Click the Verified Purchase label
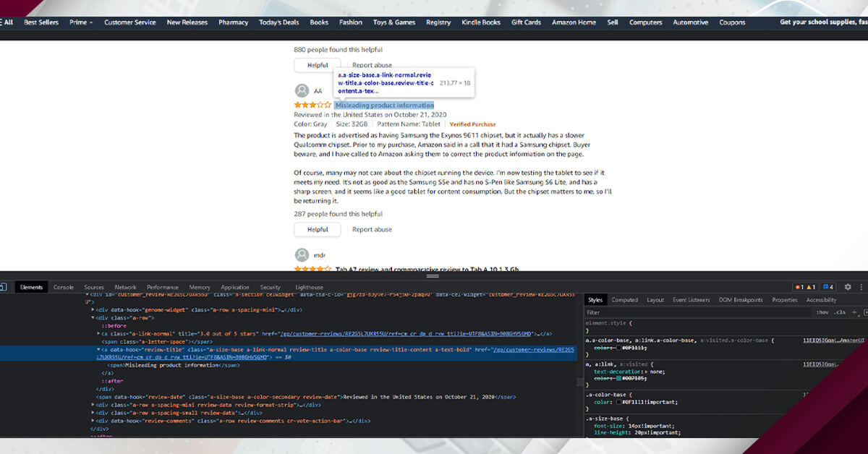 coord(473,124)
